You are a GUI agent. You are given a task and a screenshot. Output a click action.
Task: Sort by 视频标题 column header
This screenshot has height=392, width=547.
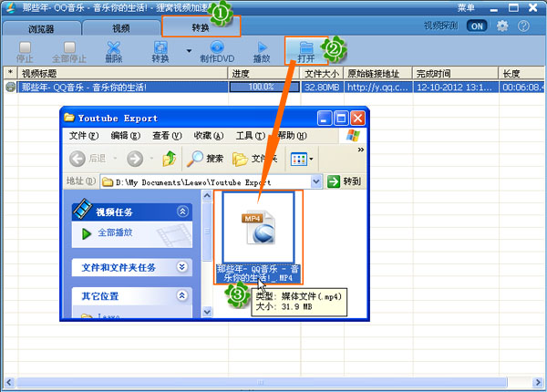pyautogui.click(x=122, y=73)
